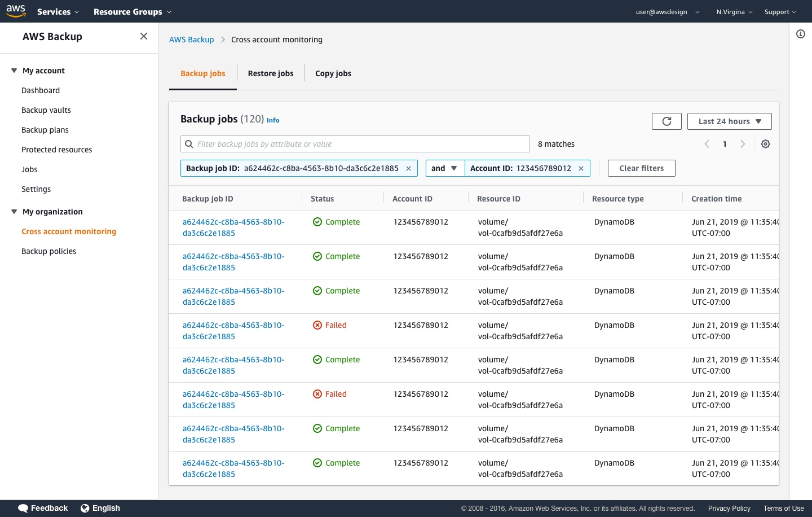
Task: Remove the Backup job ID filter tag
Action: pos(408,168)
